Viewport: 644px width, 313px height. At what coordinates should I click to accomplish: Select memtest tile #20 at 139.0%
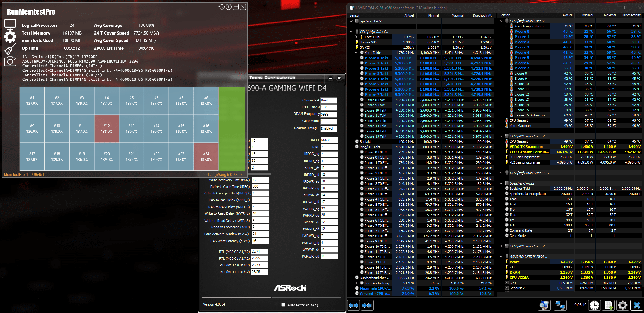[x=106, y=157]
